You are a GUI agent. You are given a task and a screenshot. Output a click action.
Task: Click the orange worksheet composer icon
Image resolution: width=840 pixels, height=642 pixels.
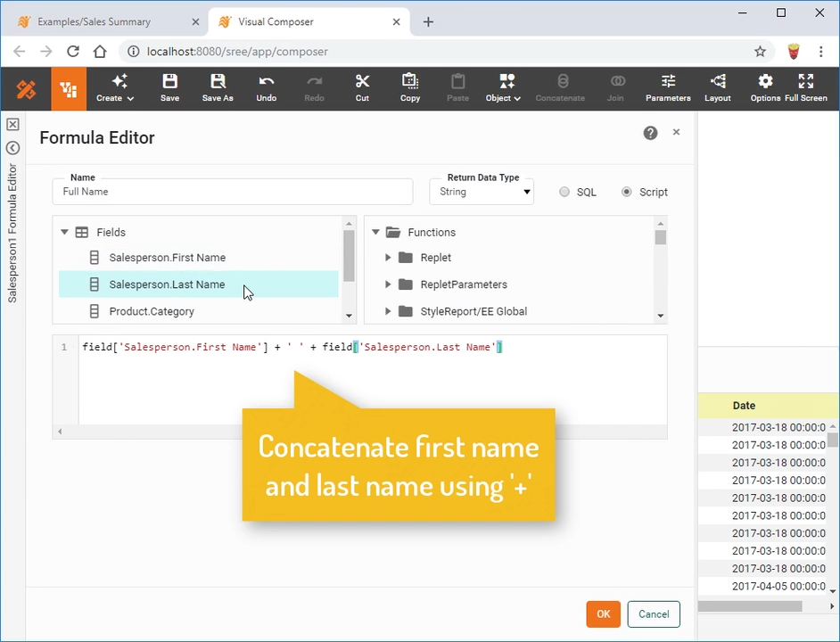[x=69, y=89]
